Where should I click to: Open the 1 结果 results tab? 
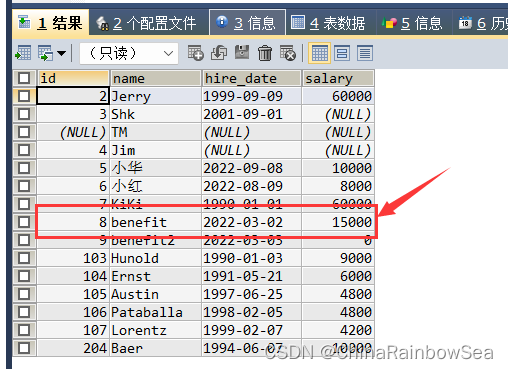coord(50,23)
